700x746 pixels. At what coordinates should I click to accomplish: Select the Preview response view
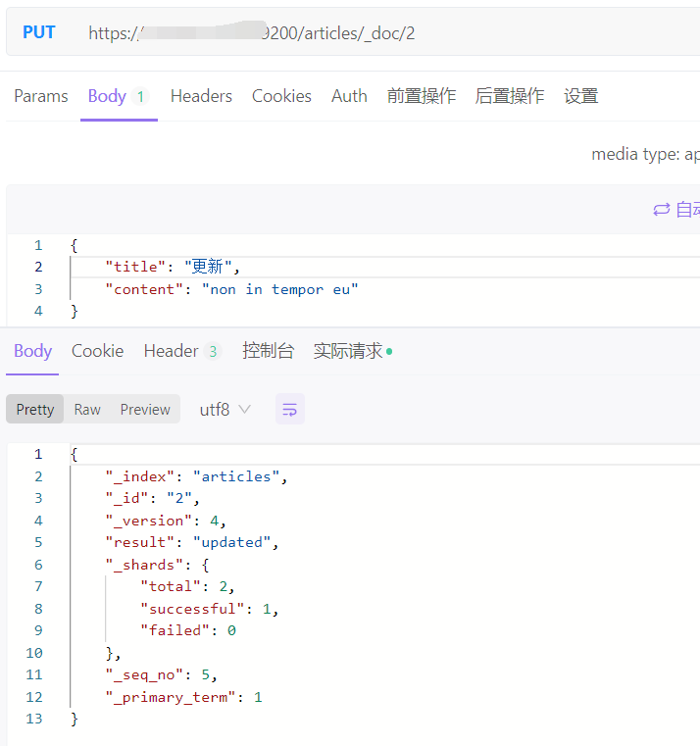tap(145, 410)
